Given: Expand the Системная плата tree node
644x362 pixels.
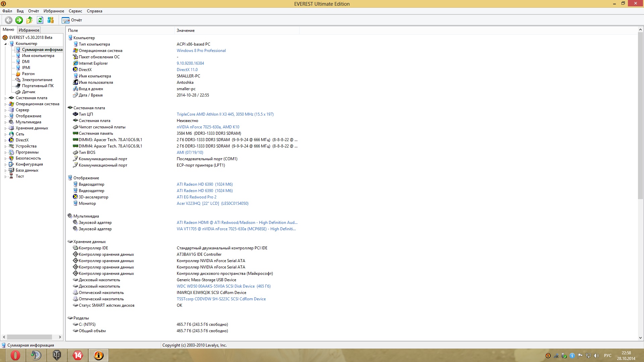Looking at the screenshot, I should click(5, 98).
